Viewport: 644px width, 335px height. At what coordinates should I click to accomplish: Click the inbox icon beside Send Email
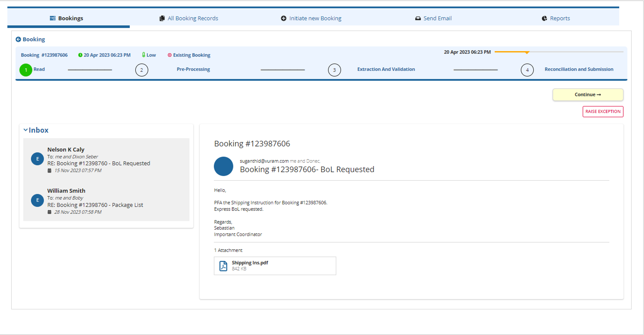[x=418, y=18]
